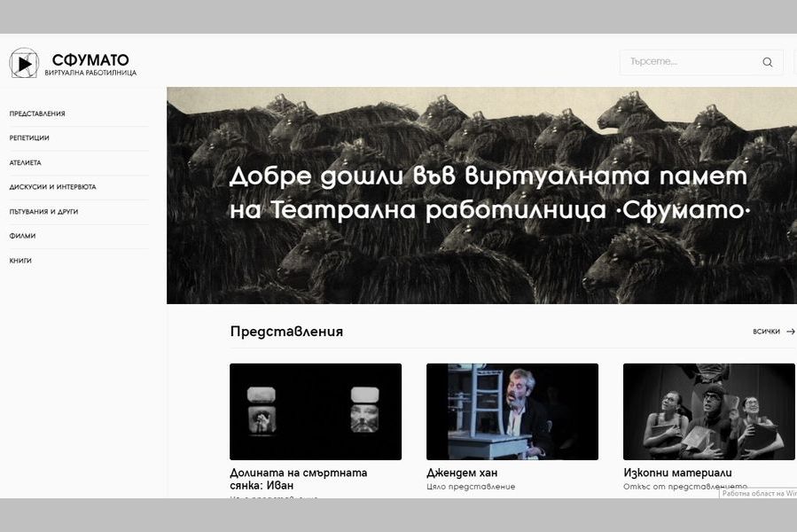The image size is (797, 532).
Task: Open the АТЕЛИЕТА menu item
Action: (25, 163)
